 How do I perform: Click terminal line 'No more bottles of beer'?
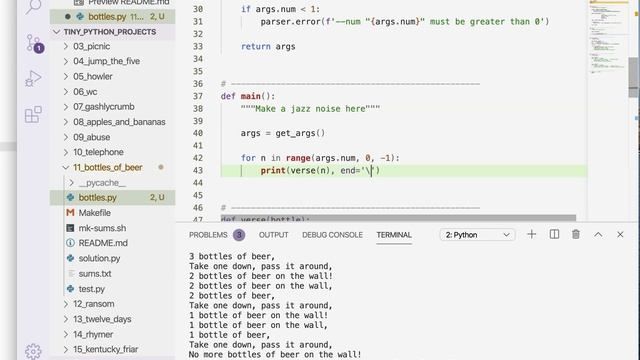[x=275, y=354]
